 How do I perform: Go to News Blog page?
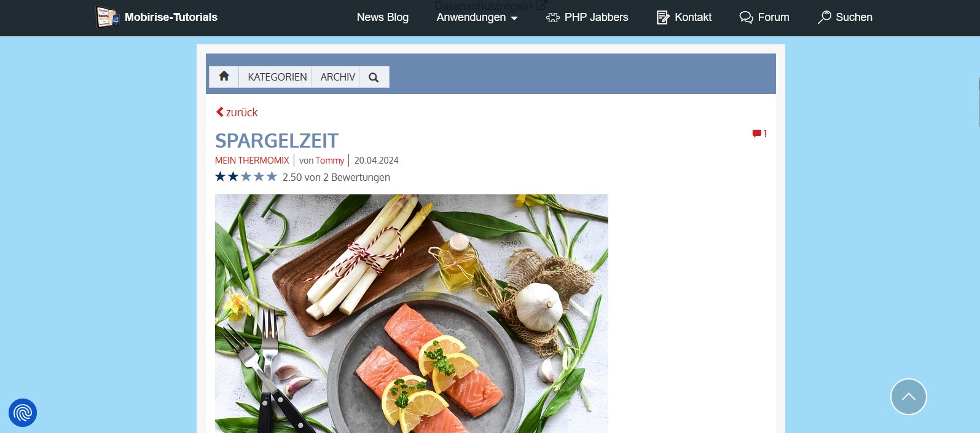(382, 17)
